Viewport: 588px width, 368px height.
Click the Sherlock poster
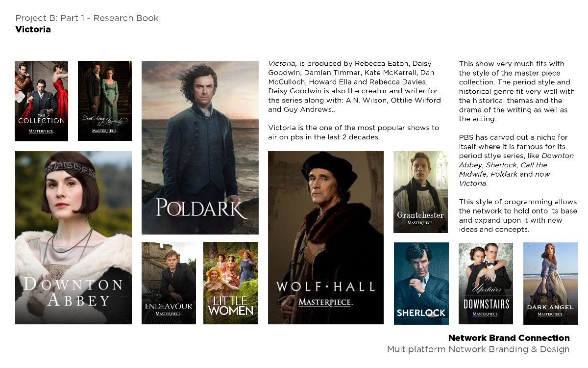click(x=421, y=284)
